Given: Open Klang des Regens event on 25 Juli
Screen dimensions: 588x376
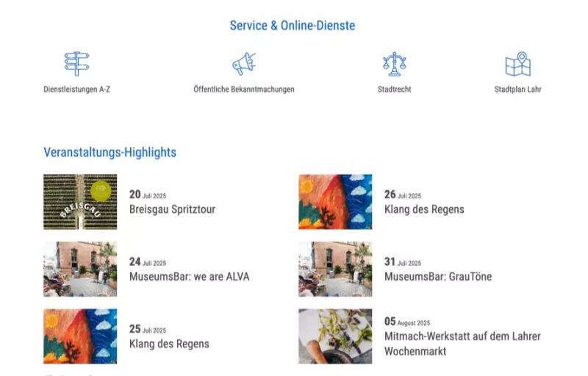Looking at the screenshot, I should coord(169,344).
